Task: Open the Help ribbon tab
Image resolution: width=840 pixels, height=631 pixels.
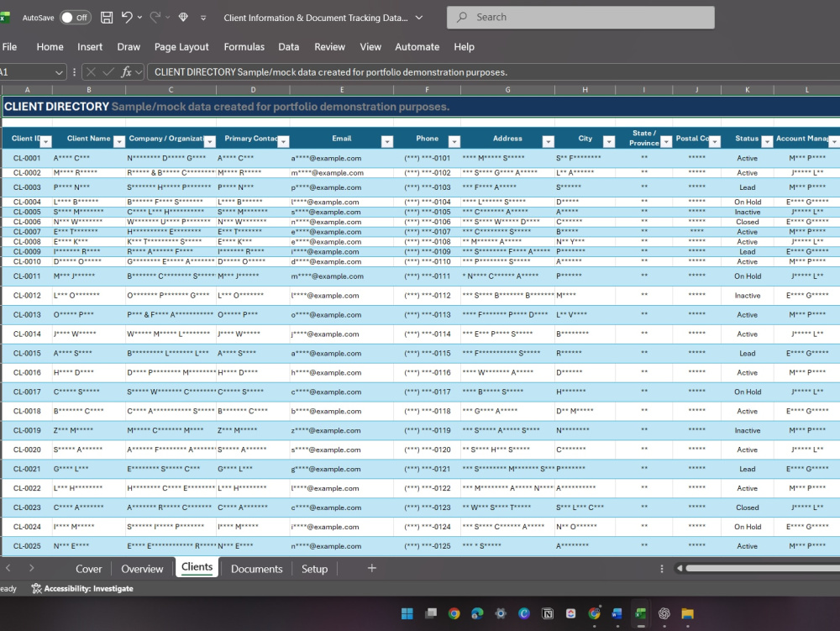Action: click(x=464, y=47)
